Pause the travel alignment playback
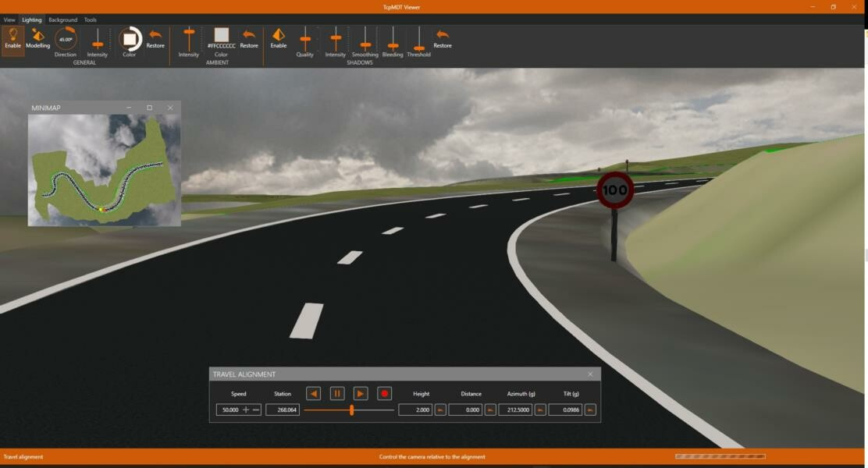Image resolution: width=868 pixels, height=468 pixels. coord(337,394)
